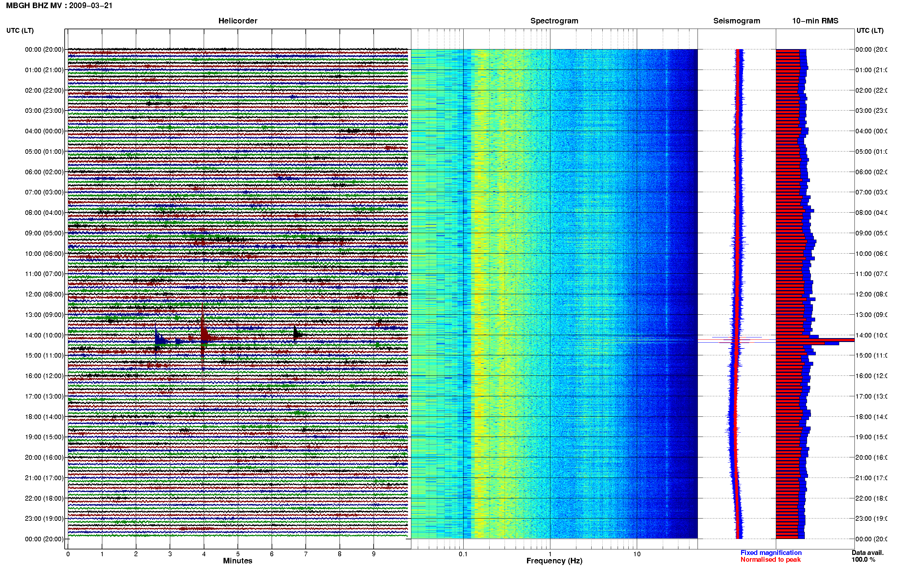Click the MBGH BHZ MV date title
The image size is (924, 578).
[59, 6]
